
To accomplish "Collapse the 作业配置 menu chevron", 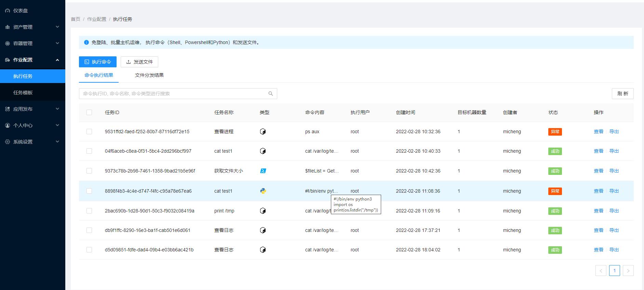I will [x=57, y=60].
